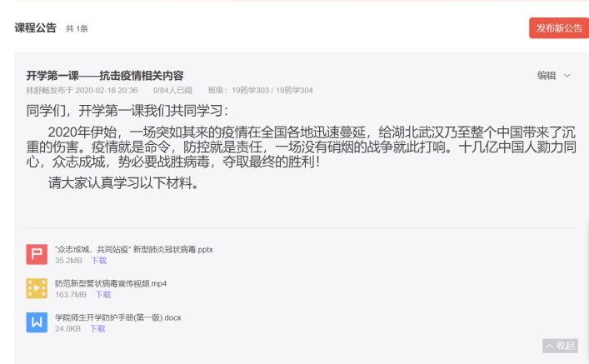Expand the chevron beside 编辑

(567, 76)
